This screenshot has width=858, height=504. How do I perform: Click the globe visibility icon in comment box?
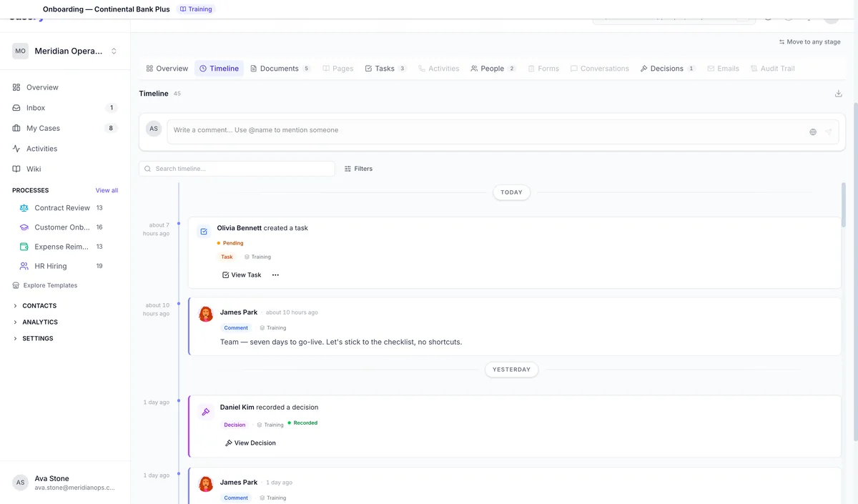tap(813, 132)
